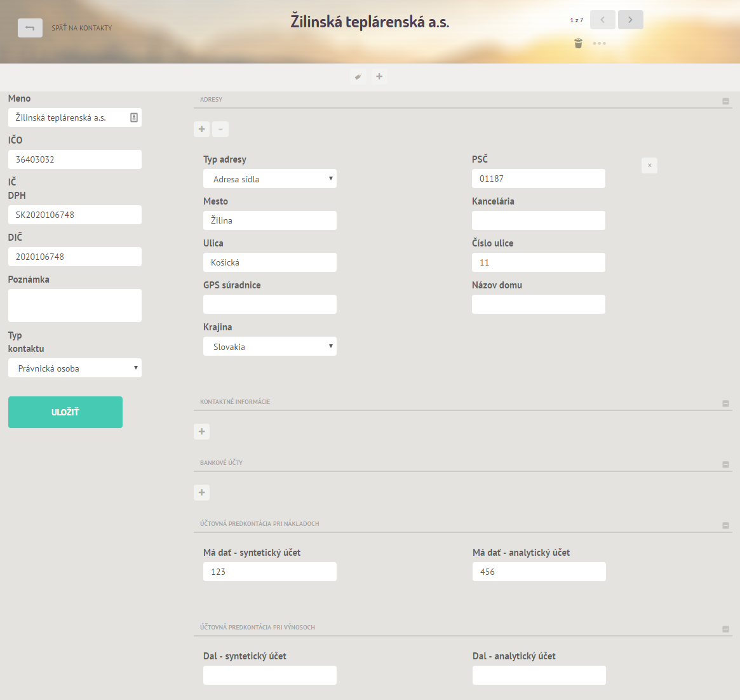The width and height of the screenshot is (740, 700).
Task: Open the Typ adresy dropdown
Action: point(270,179)
